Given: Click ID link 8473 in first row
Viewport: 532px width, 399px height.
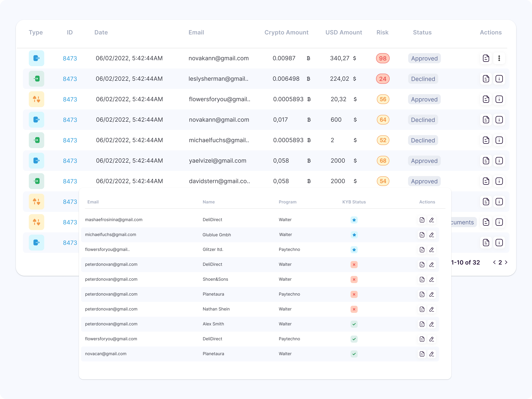Looking at the screenshot, I should click(70, 58).
